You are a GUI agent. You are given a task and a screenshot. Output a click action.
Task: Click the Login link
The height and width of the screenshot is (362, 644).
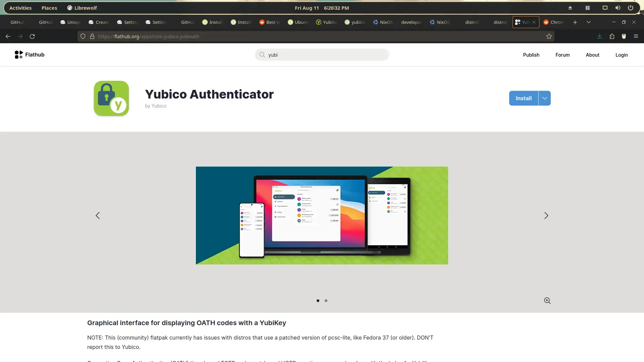point(622,55)
